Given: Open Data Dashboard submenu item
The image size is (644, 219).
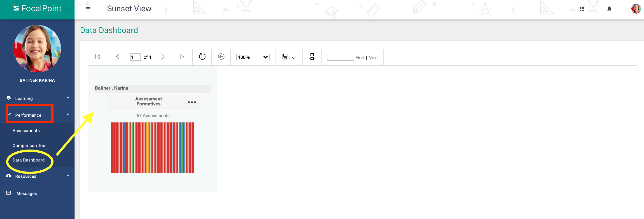Looking at the screenshot, I should [x=28, y=160].
